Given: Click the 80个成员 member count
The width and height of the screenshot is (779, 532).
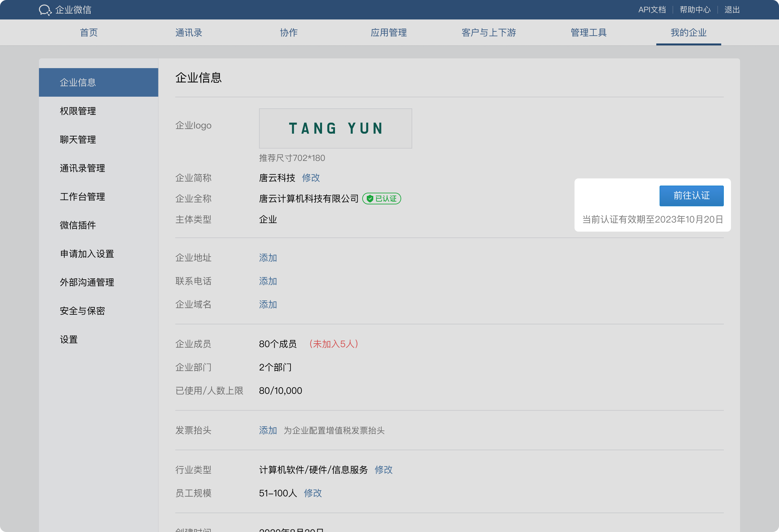Looking at the screenshot, I should click(278, 344).
